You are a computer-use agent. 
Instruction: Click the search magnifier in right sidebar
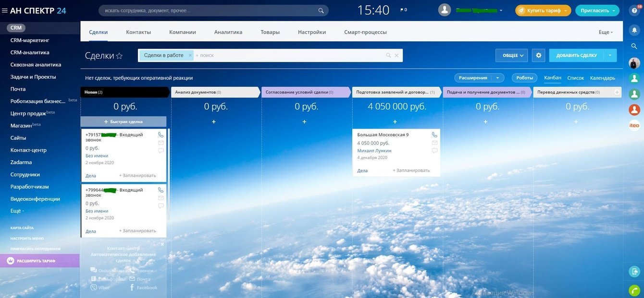tap(634, 46)
